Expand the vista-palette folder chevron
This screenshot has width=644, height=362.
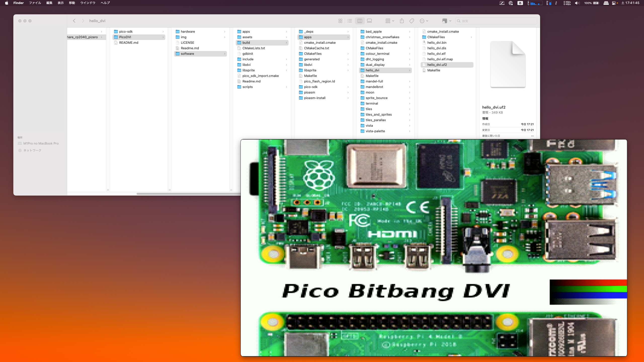point(410,131)
